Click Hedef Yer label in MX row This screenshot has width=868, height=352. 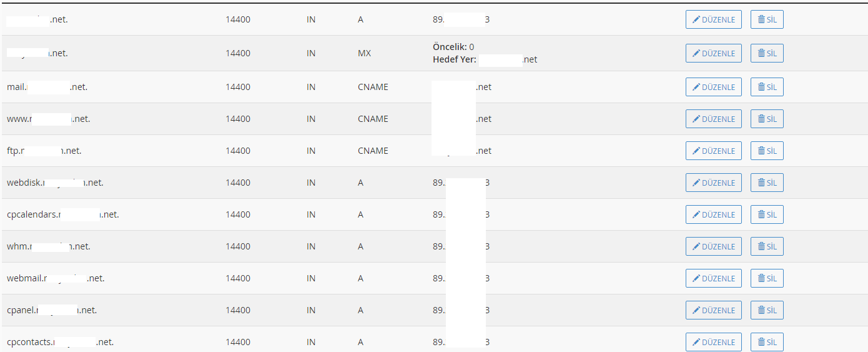coord(455,60)
